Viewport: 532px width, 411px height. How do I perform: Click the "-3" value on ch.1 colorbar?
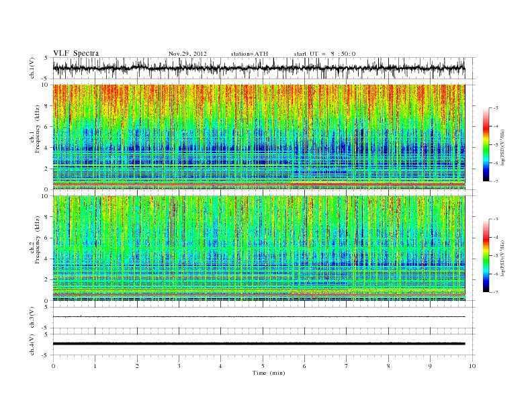pyautogui.click(x=496, y=108)
